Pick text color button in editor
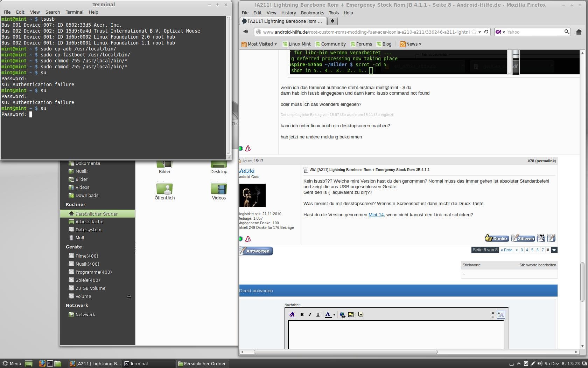Image resolution: width=588 pixels, height=368 pixels. pos(328,315)
